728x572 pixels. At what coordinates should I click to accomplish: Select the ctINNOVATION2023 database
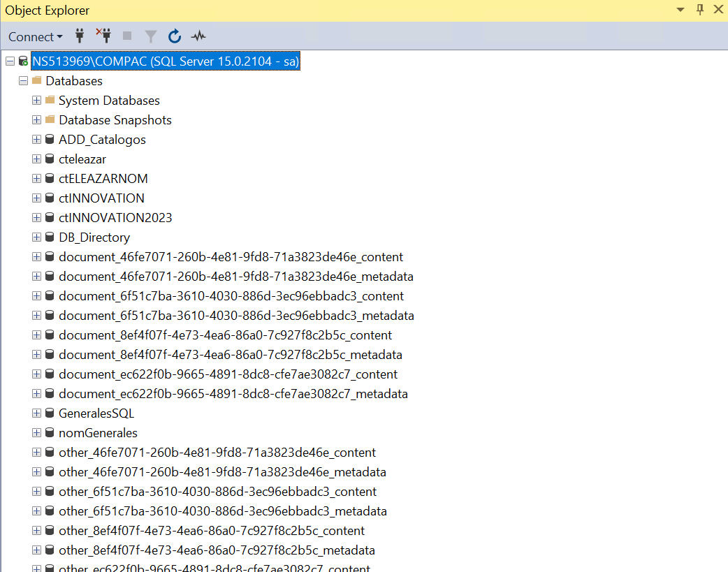coord(115,218)
